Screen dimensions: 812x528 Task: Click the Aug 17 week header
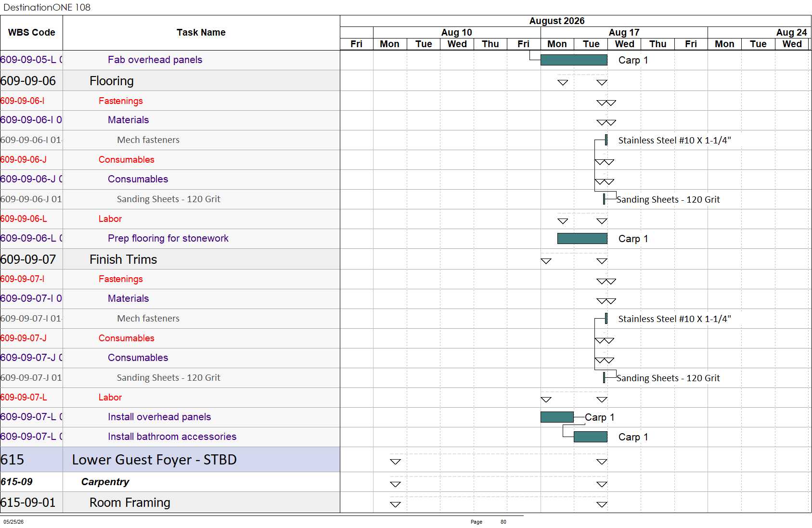[624, 32]
